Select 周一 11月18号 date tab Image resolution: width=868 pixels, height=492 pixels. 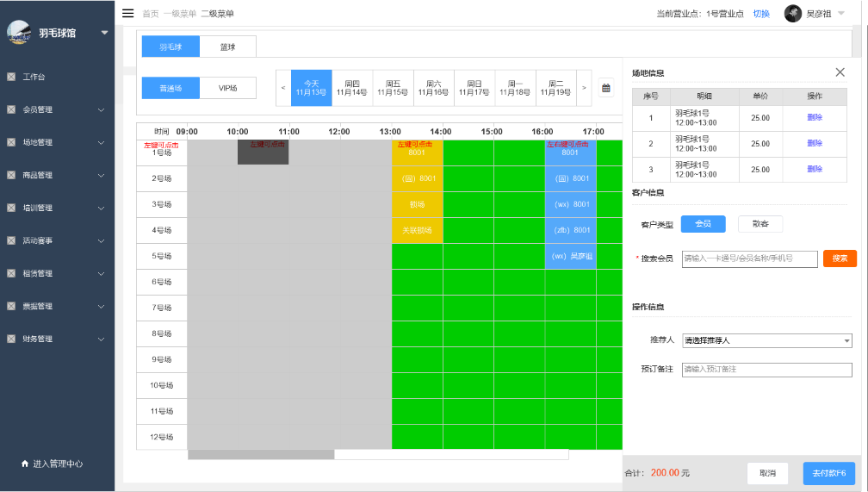(x=515, y=88)
